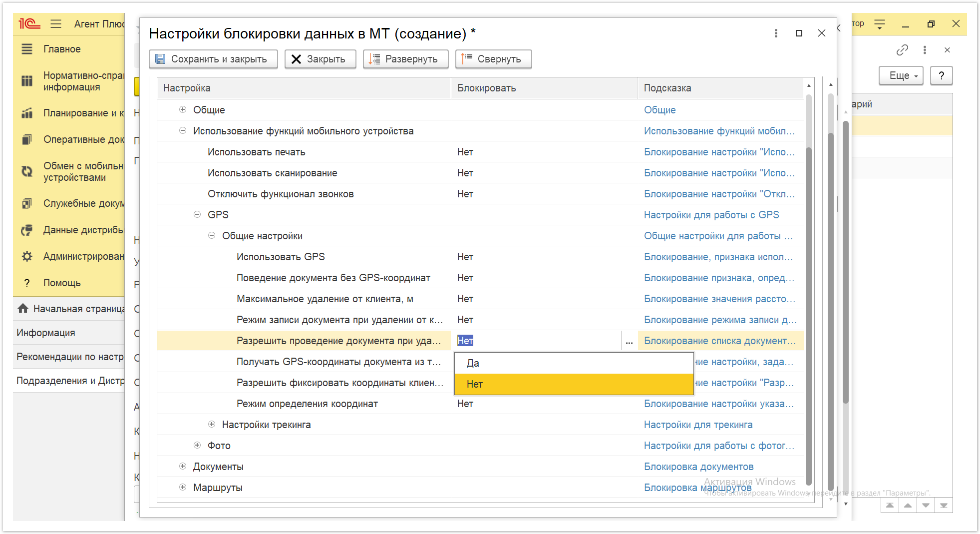This screenshot has width=980, height=534.
Task: Close the Настройки блокировки dialog with X
Action: point(822,33)
